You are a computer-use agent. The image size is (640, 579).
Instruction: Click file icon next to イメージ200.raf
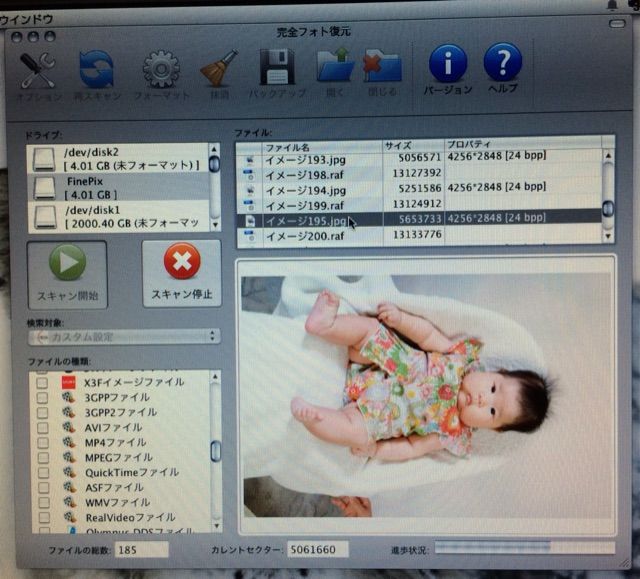[249, 236]
